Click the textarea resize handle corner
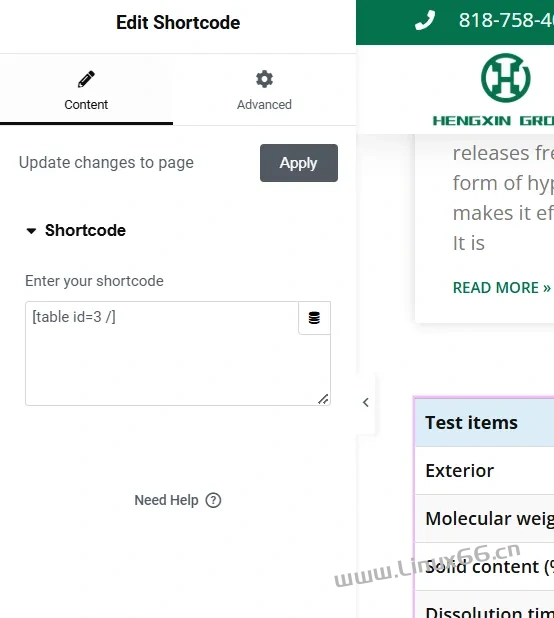The width and height of the screenshot is (554, 618). 323,399
